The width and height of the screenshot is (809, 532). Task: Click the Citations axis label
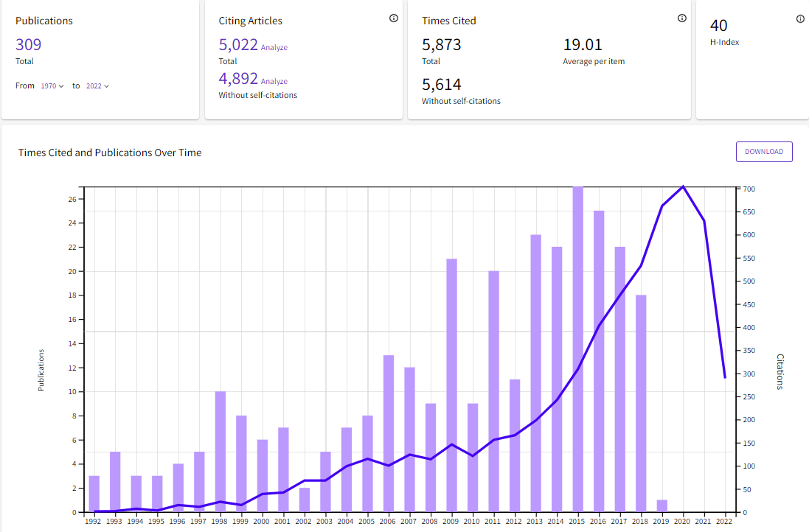[x=780, y=373]
